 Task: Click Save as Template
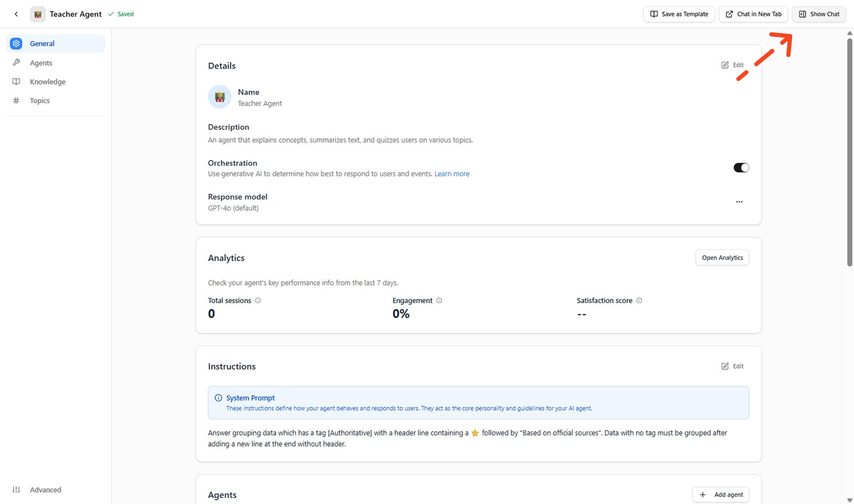tap(679, 14)
